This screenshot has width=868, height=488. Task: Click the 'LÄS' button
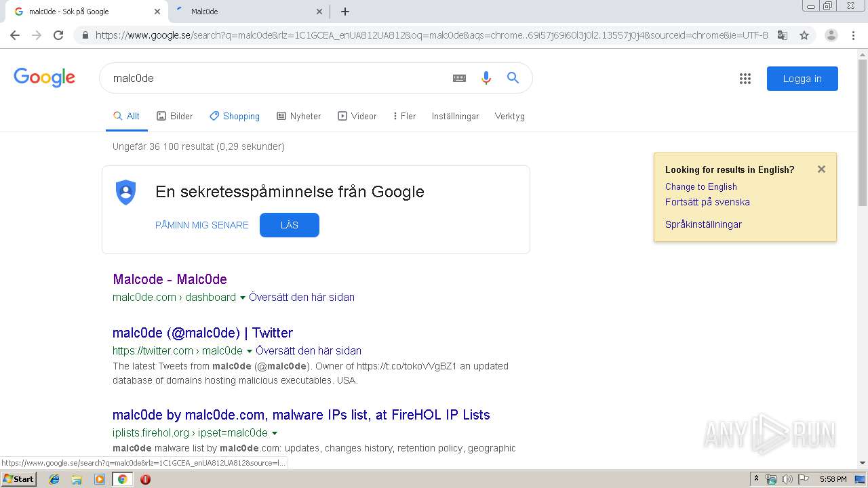pos(290,225)
